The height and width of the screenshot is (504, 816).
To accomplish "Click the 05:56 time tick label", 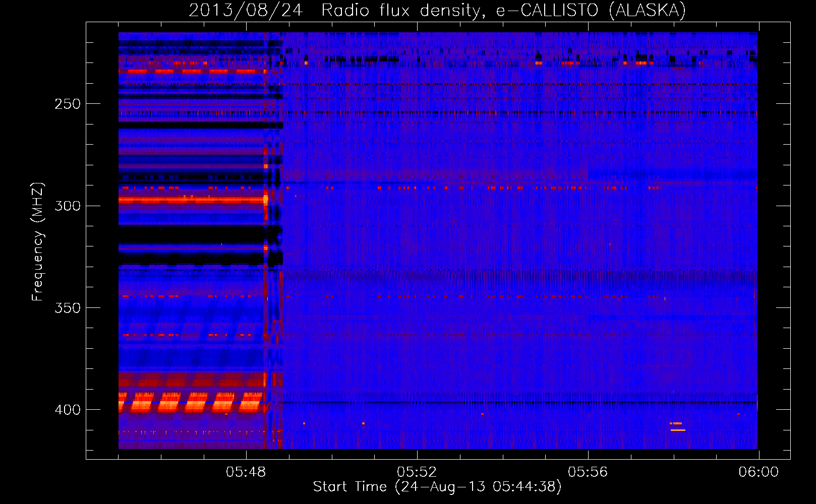I will 588,472.
